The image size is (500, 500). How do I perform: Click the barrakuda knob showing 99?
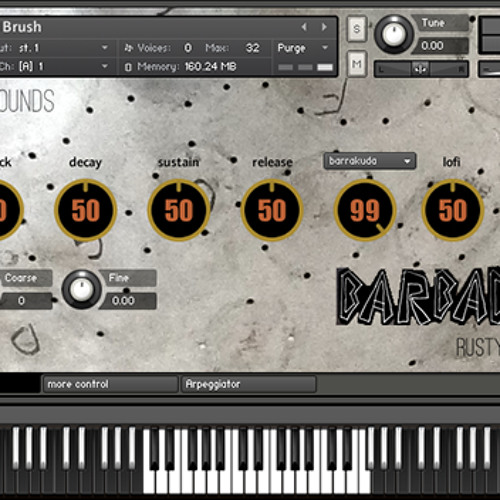[365, 210]
